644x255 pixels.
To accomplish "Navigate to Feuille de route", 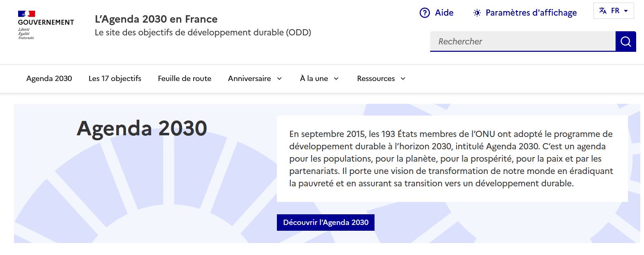I will (x=184, y=78).
